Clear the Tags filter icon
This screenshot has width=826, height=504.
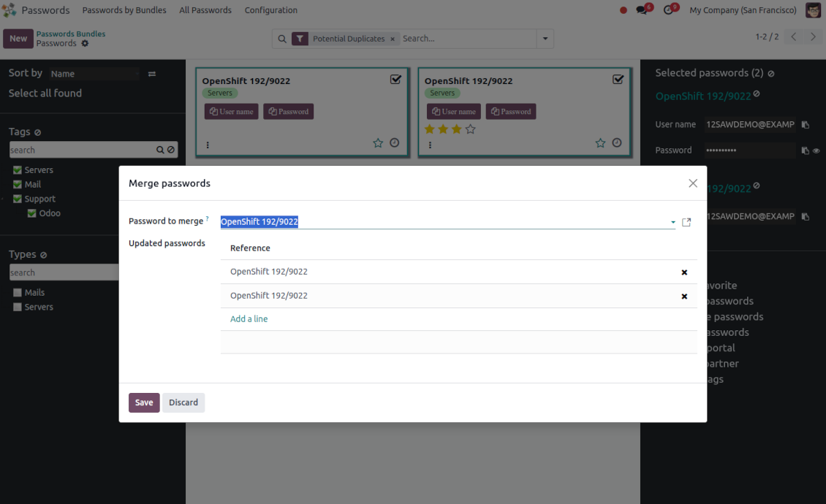click(x=37, y=132)
